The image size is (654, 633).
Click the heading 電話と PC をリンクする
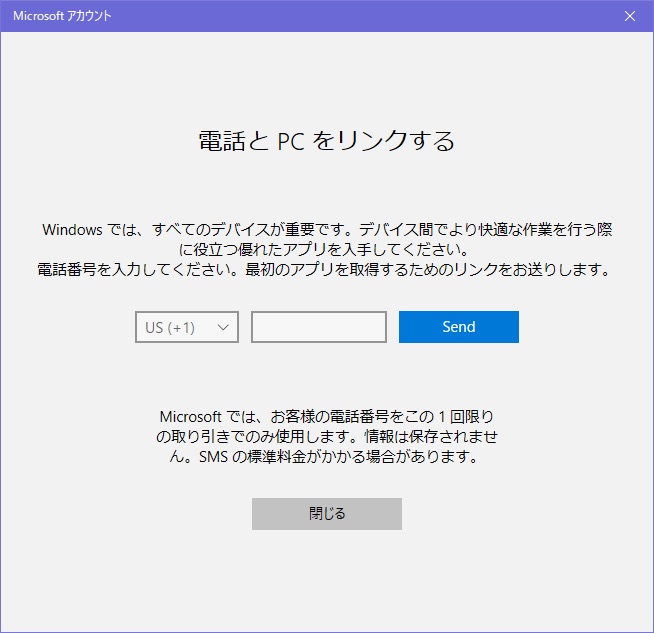[x=327, y=141]
